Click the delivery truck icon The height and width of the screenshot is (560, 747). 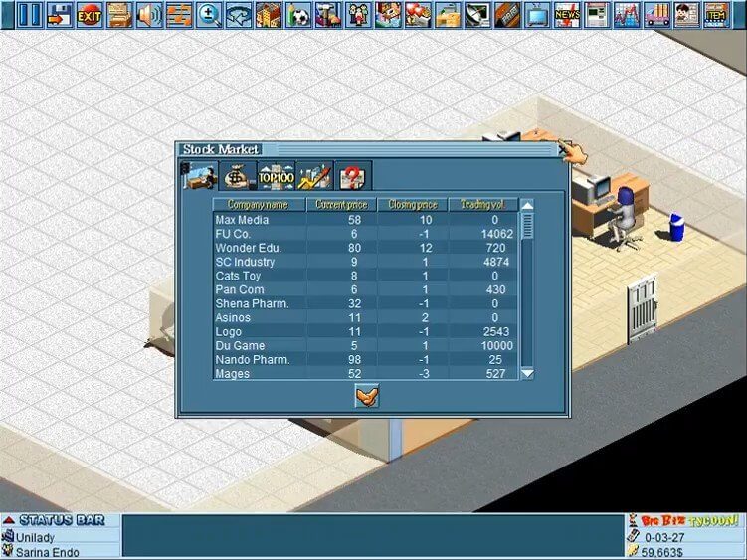coord(656,14)
